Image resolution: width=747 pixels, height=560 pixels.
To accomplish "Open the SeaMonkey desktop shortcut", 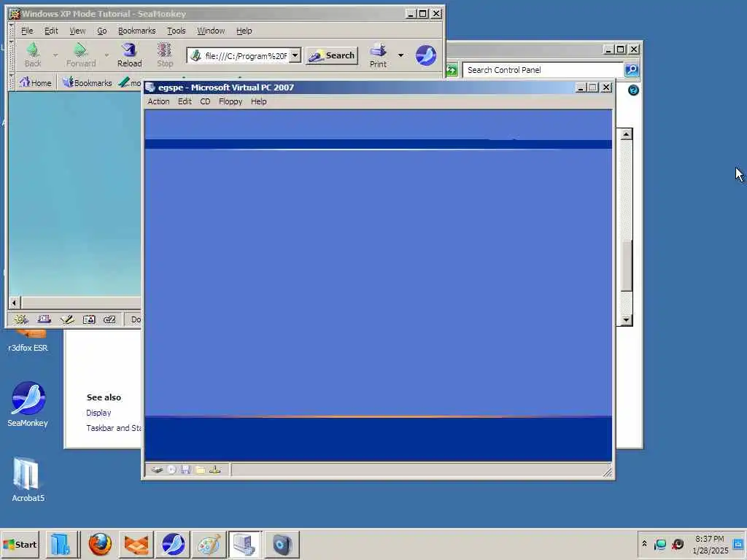I will [x=28, y=405].
